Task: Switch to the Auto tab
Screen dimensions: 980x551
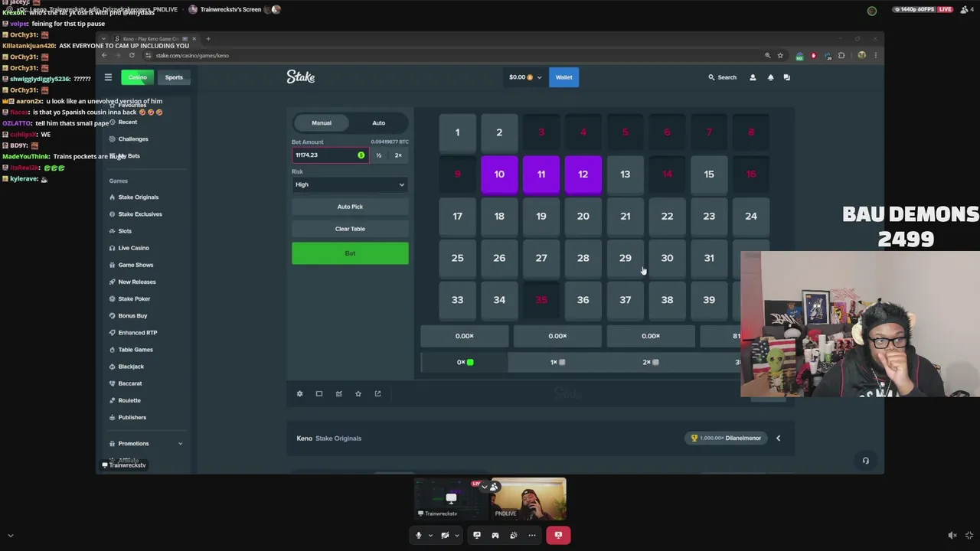Action: [378, 123]
